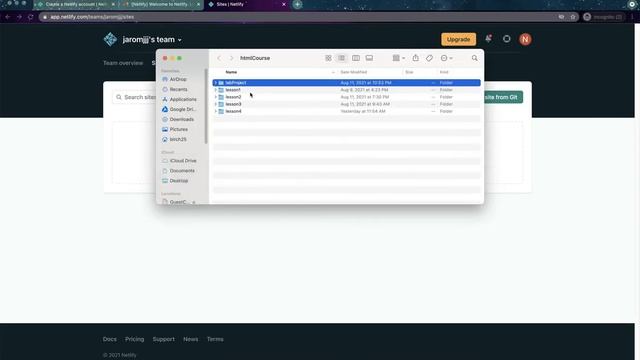Switch Finder to column view
Screen dimensions: 640x360
pyautogui.click(x=356, y=58)
